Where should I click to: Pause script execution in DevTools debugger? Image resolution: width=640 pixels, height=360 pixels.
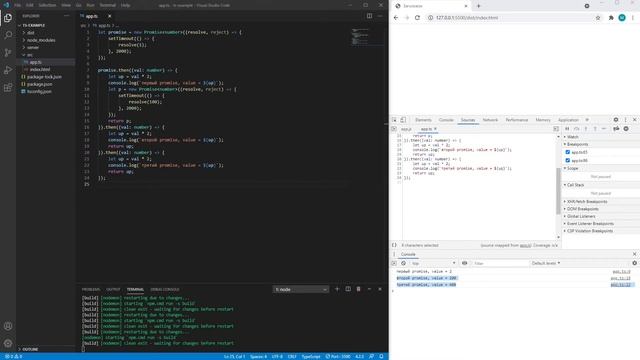coord(567,129)
